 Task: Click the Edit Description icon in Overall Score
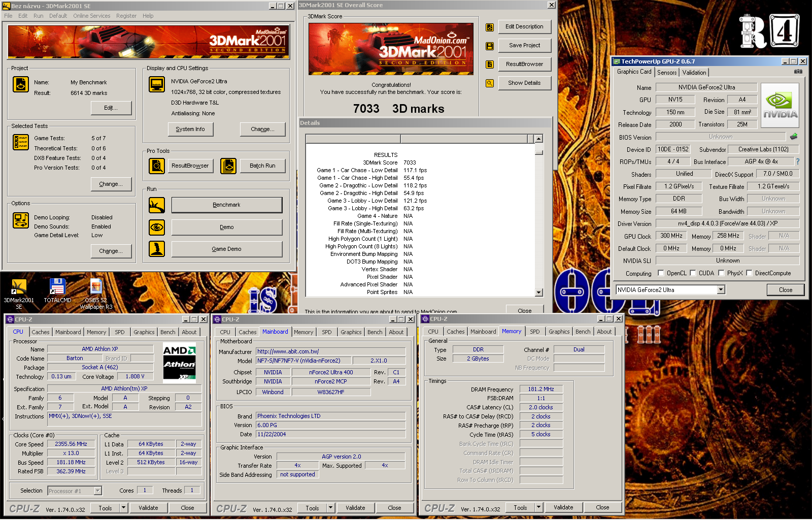pos(490,27)
